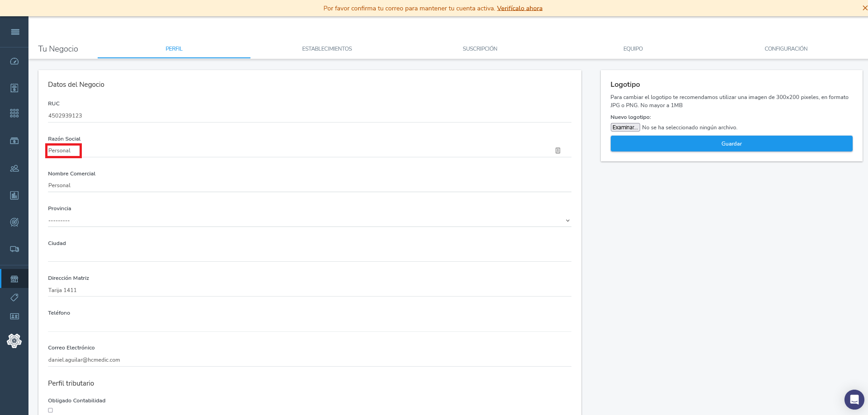Dismiss the email confirmation banner

(x=864, y=8)
